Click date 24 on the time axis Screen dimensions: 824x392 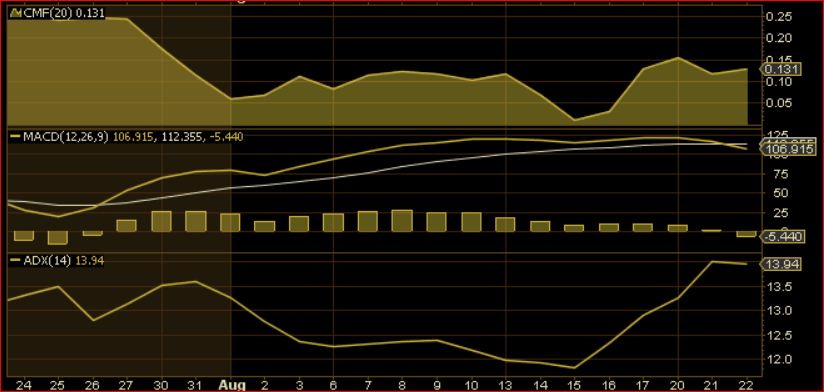(x=24, y=384)
